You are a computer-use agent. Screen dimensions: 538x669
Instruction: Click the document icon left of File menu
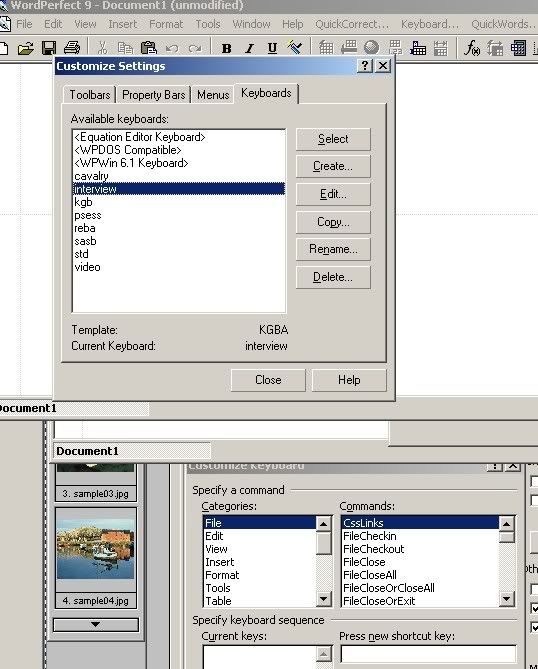5,24
